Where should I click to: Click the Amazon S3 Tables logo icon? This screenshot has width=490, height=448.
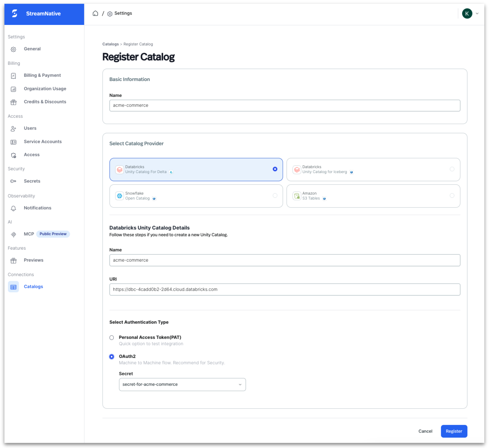[x=297, y=196]
